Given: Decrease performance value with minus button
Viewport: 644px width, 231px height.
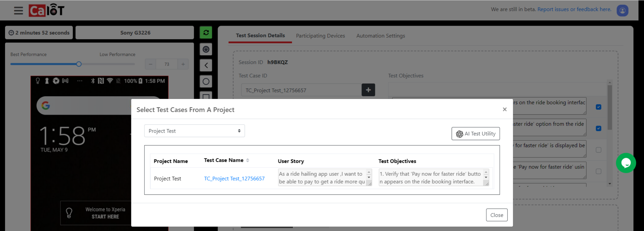Looking at the screenshot, I should point(151,64).
